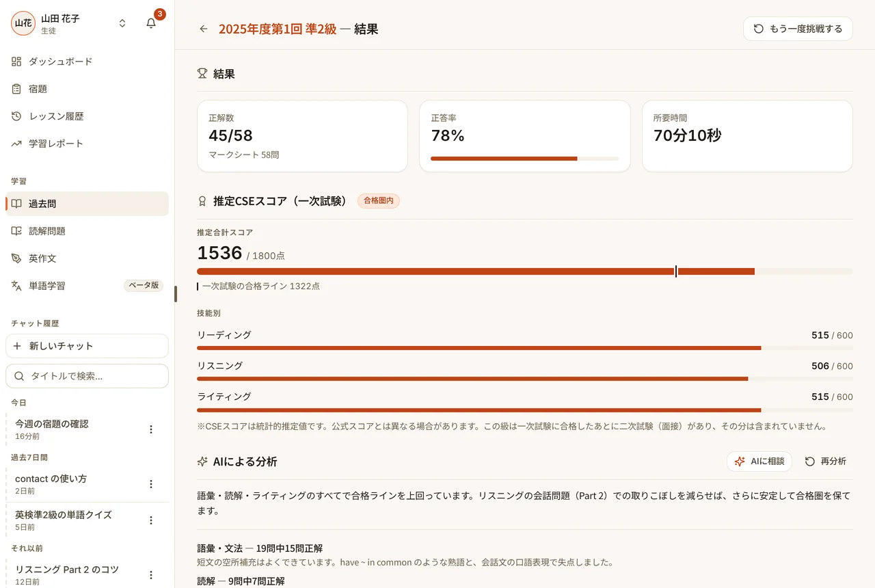Go back with the left arrow
The image size is (875, 588).
[x=203, y=29]
